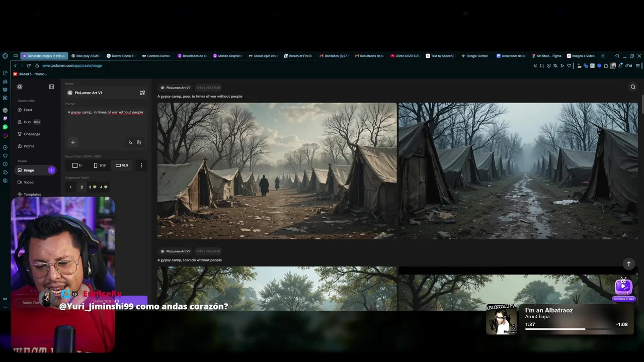Click the scroll-to-top arrow button
644x362 pixels.
(x=628, y=263)
